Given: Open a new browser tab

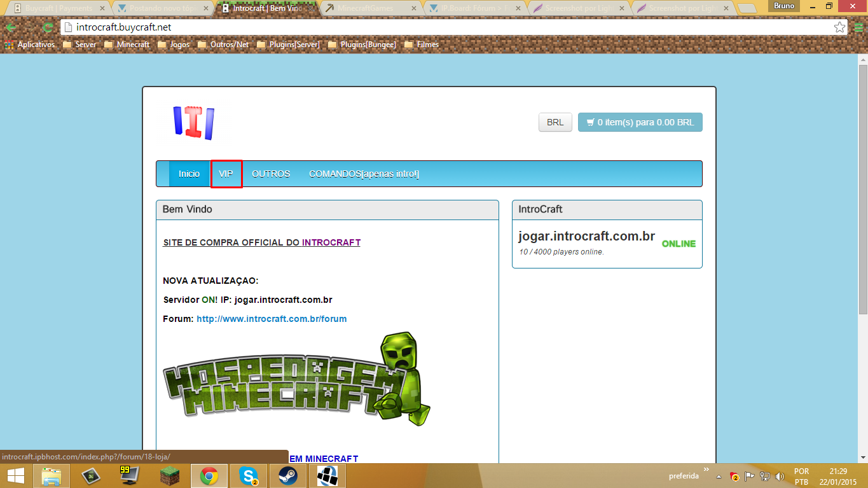Looking at the screenshot, I should point(746,9).
